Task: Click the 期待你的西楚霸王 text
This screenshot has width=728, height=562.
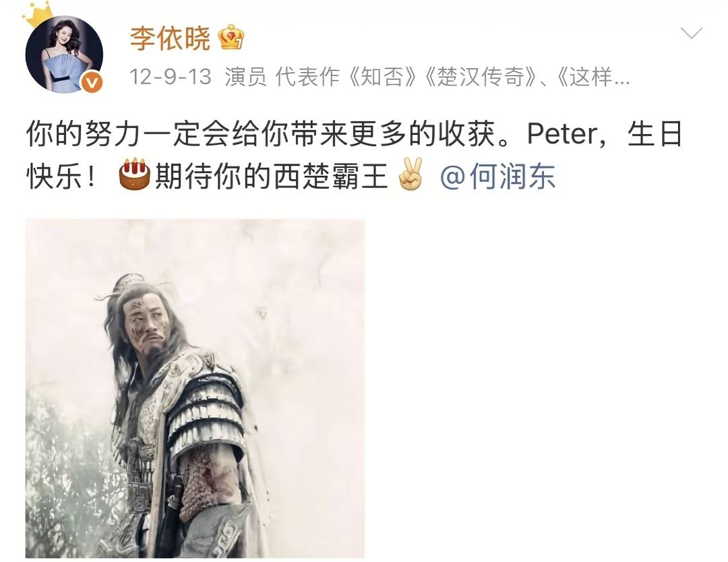Action: 271,177
